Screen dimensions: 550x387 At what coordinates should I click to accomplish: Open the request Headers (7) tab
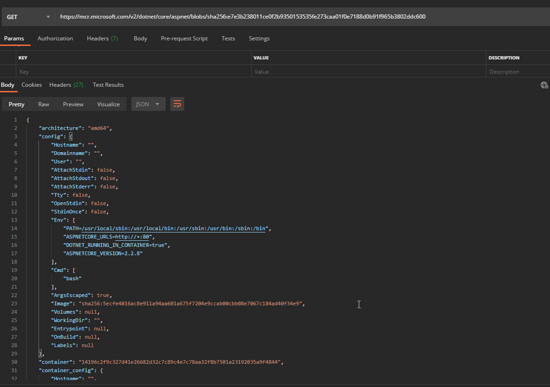tap(102, 39)
